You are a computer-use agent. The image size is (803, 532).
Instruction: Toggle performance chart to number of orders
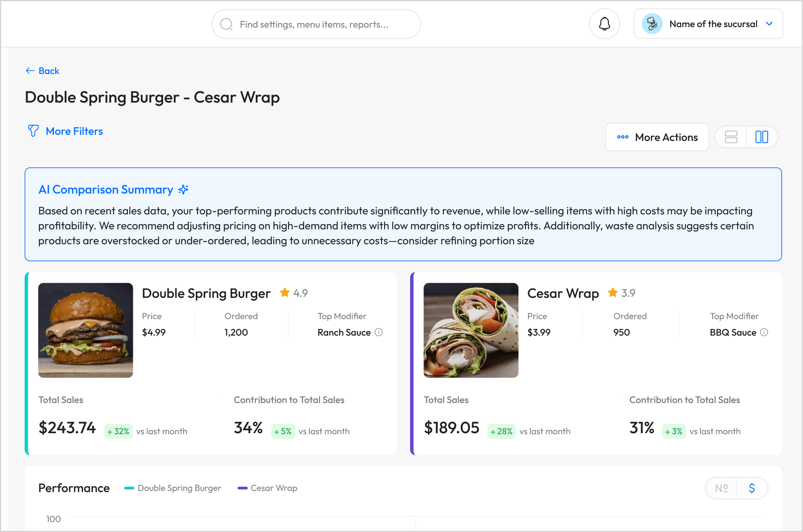click(721, 488)
